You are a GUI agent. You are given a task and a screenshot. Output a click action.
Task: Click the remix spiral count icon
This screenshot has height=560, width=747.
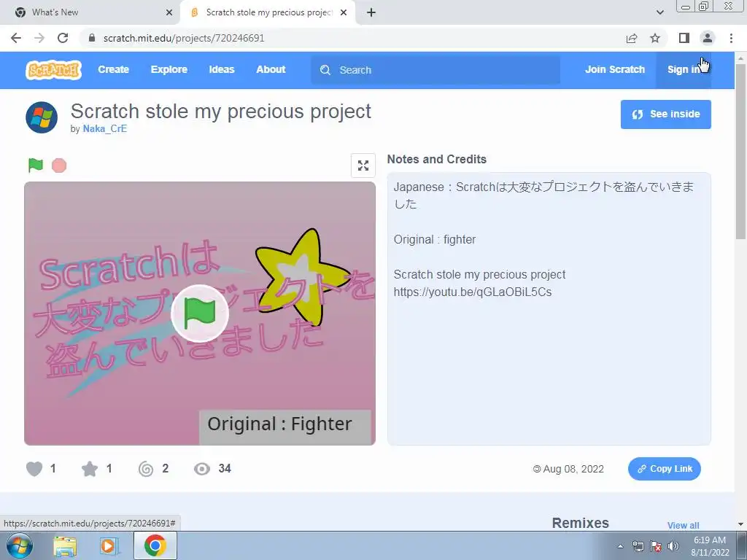pyautogui.click(x=146, y=469)
